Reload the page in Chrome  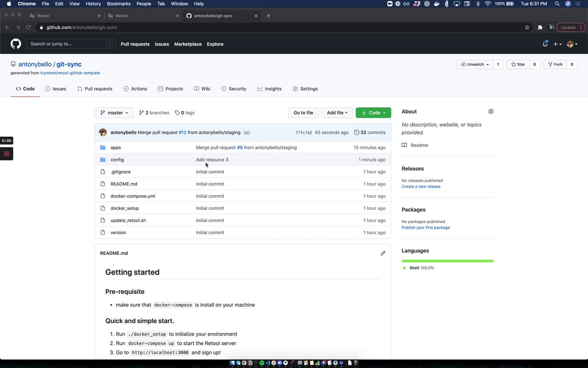[x=28, y=28]
